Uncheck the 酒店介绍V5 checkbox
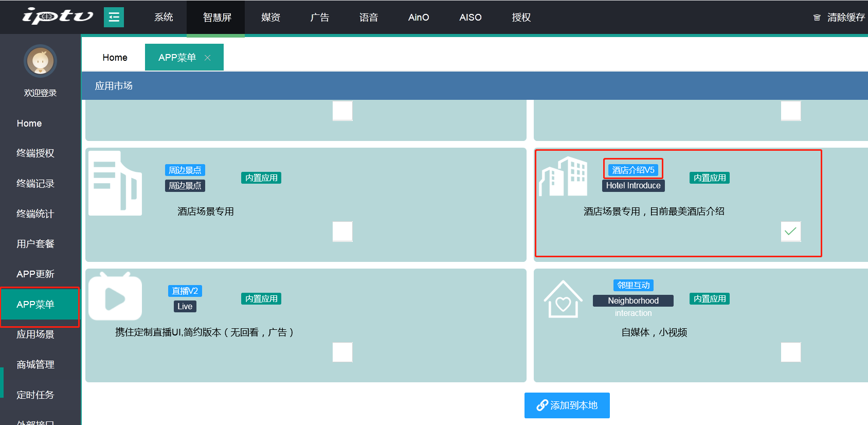 click(790, 232)
